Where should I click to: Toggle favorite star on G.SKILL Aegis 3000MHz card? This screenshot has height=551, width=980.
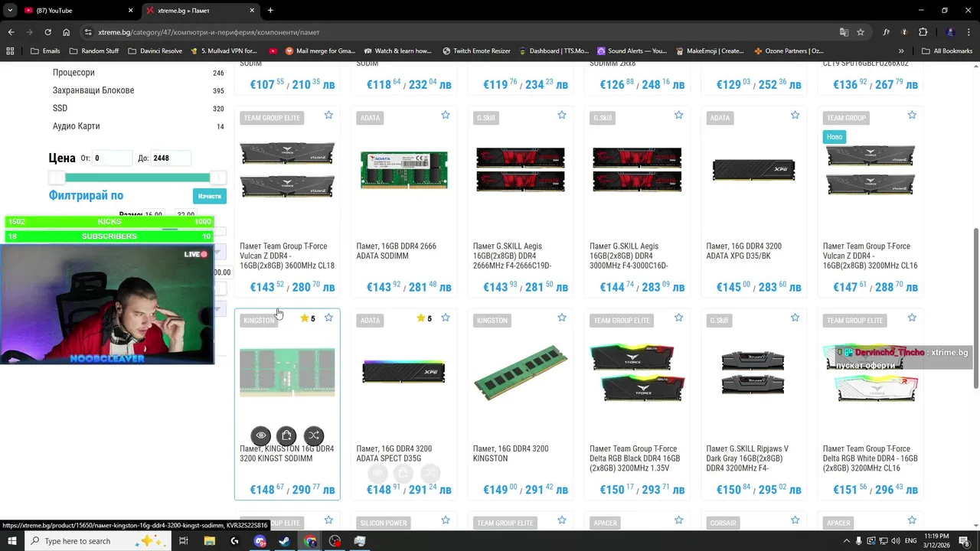coord(678,115)
